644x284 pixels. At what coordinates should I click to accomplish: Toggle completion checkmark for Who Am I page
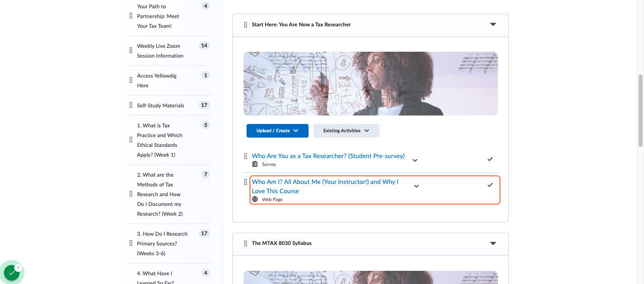(490, 185)
